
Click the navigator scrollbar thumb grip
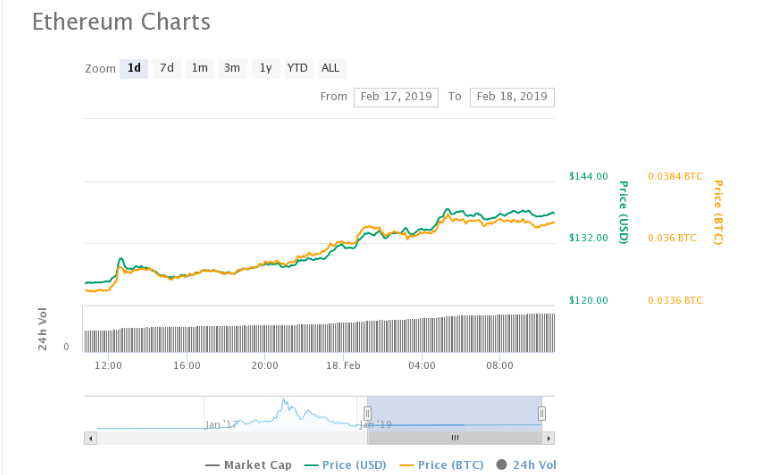455,438
